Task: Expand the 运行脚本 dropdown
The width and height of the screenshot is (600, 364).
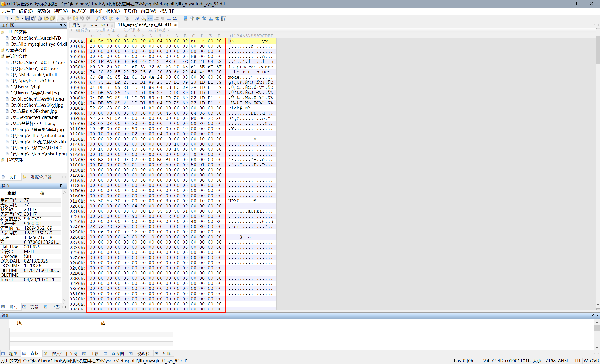Action: pyautogui.click(x=134, y=30)
